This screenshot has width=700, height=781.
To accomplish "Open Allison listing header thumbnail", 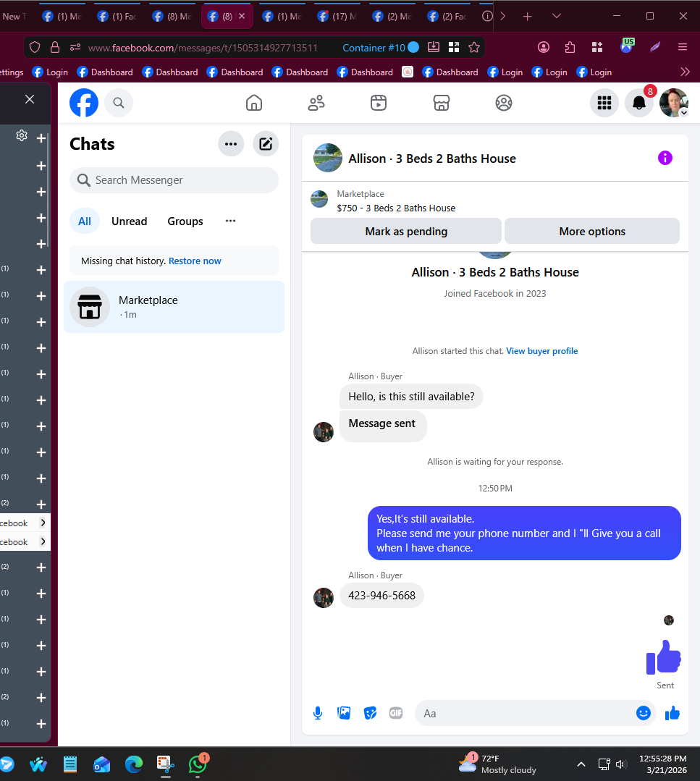I will pos(328,158).
